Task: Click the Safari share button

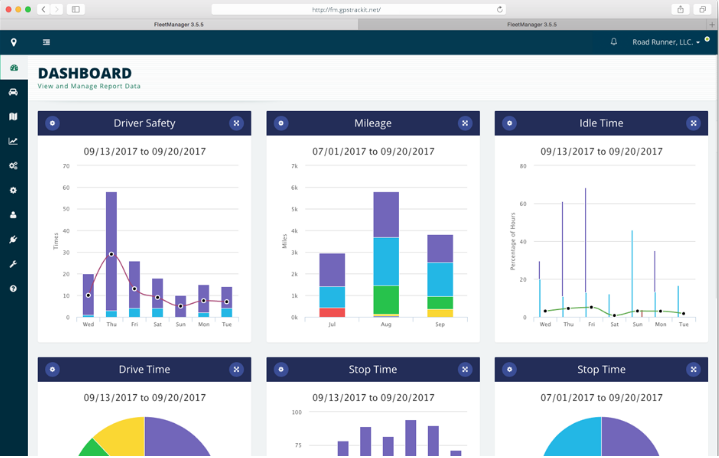Action: point(681,9)
